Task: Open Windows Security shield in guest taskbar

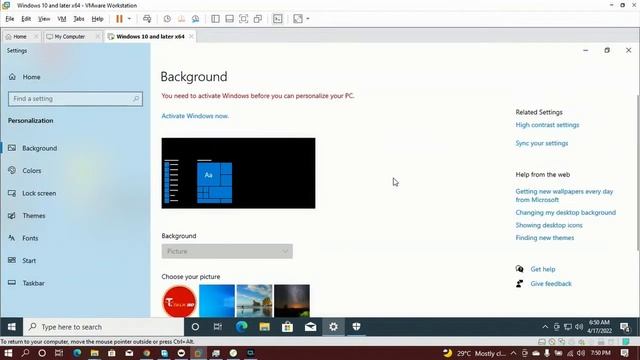Action: coord(356,327)
